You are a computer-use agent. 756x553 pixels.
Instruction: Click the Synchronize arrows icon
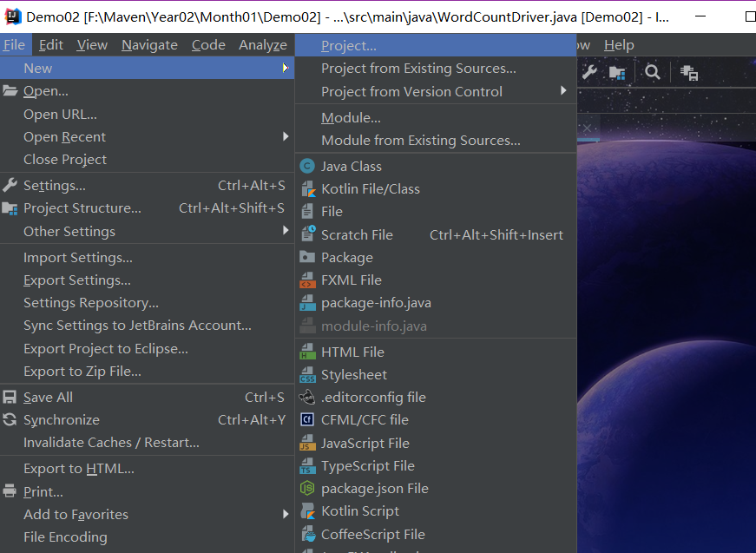coord(10,419)
